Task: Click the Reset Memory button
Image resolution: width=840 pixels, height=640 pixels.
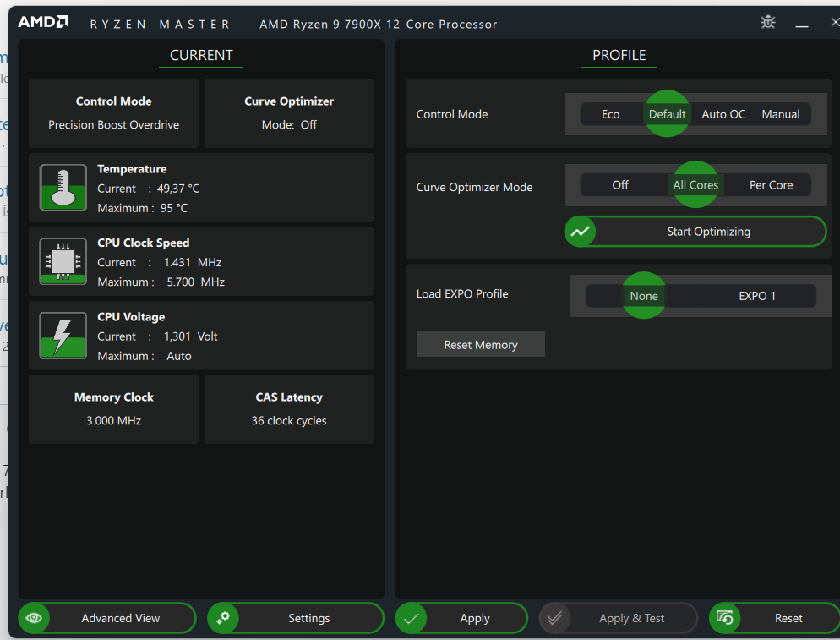Action: click(x=481, y=344)
